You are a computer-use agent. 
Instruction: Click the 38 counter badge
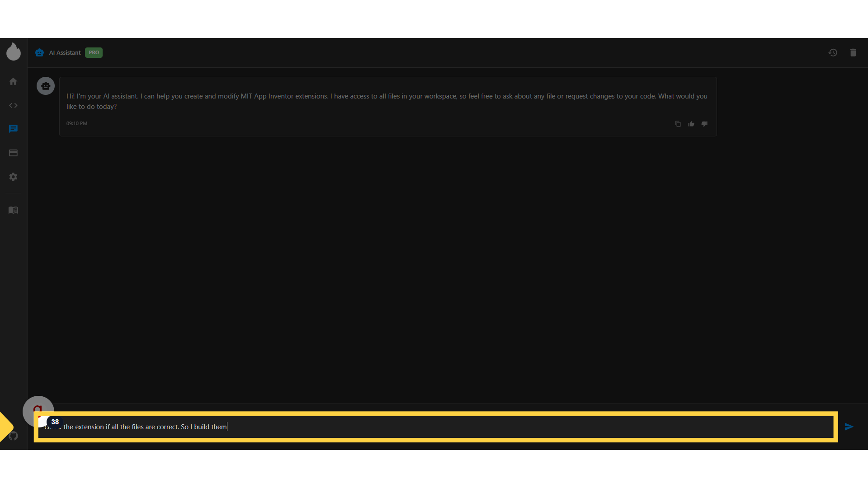point(55,422)
